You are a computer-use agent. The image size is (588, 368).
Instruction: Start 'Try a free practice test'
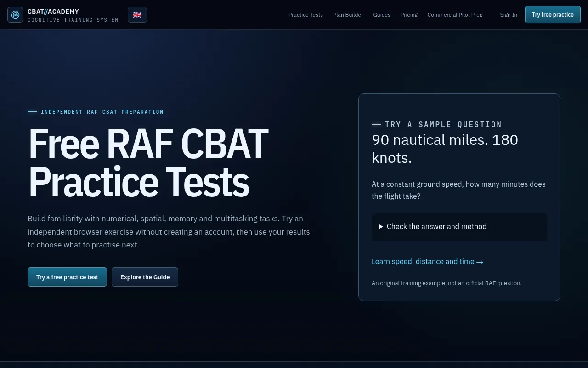[x=67, y=277]
